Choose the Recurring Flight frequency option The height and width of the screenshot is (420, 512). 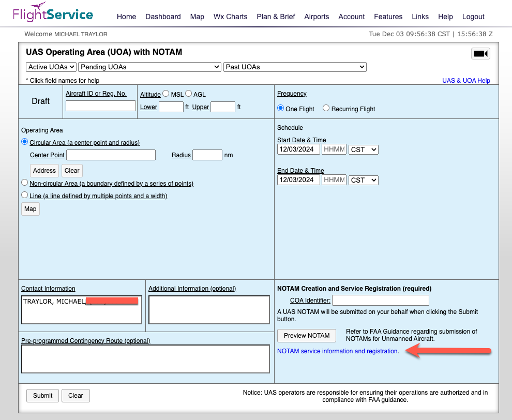pos(326,108)
